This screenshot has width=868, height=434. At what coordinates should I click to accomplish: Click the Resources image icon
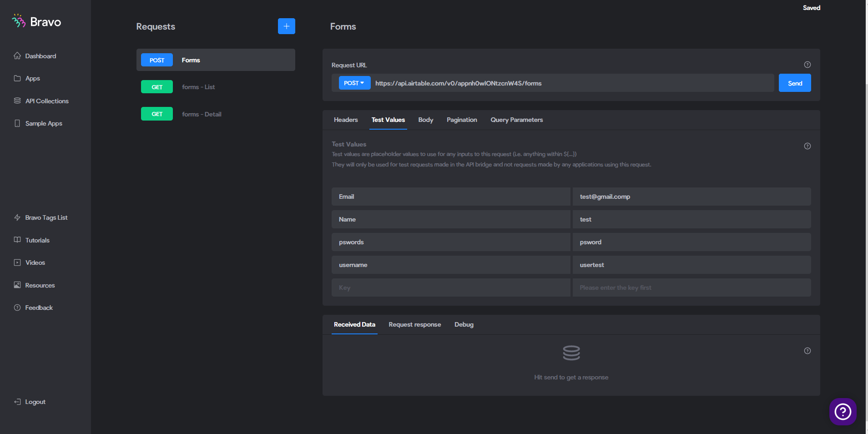[x=17, y=285]
